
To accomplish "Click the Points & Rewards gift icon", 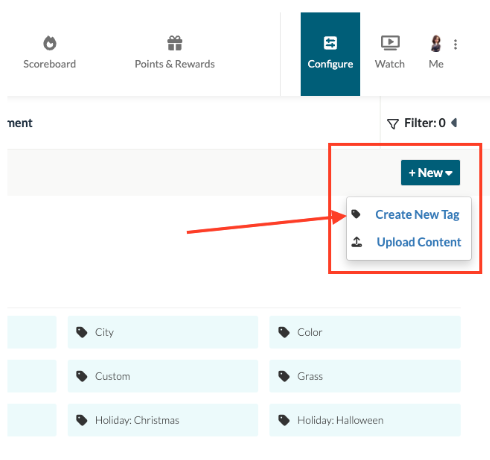I will coord(175,43).
